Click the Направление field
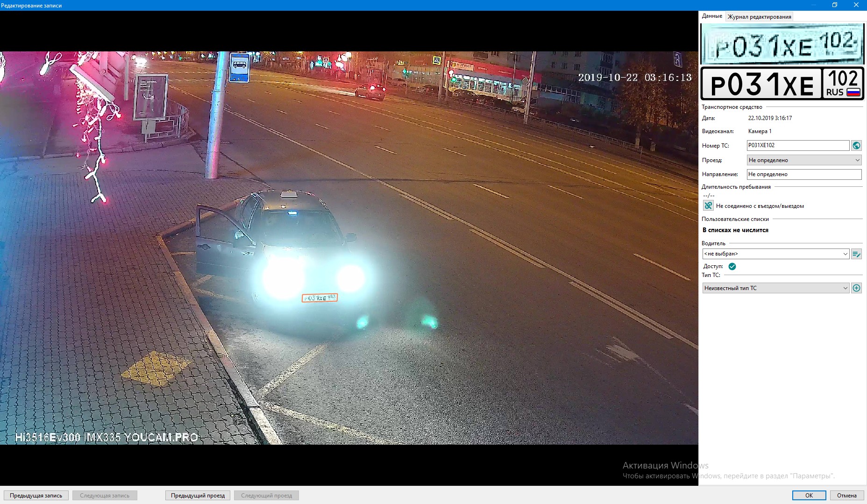 (804, 174)
